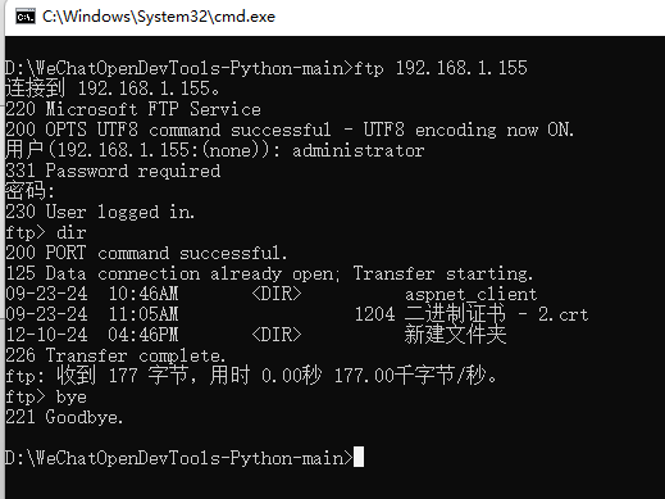Click the 220 Microsoft FTP Service line
666x499 pixels.
coord(132,109)
